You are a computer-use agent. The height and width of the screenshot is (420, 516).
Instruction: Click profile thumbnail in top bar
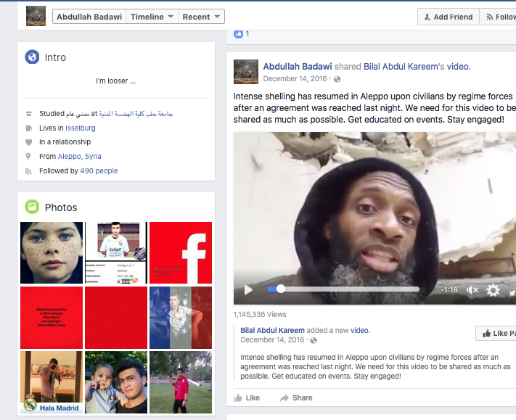36,16
